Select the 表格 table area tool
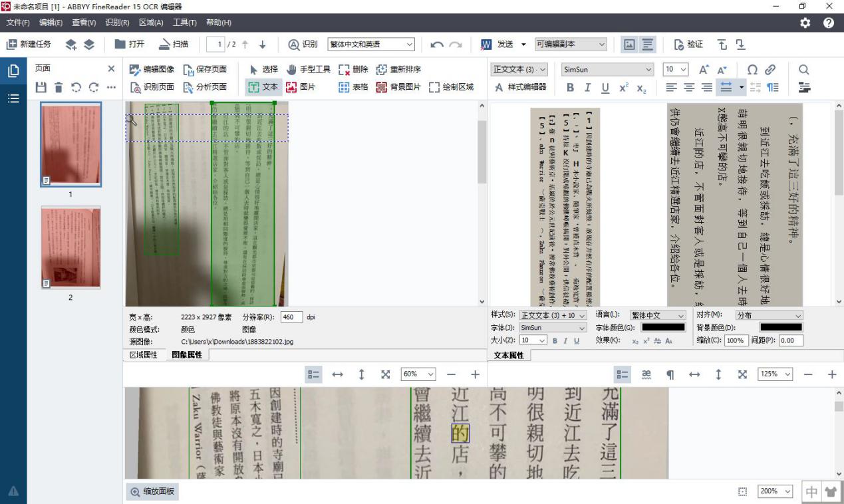 coord(353,86)
